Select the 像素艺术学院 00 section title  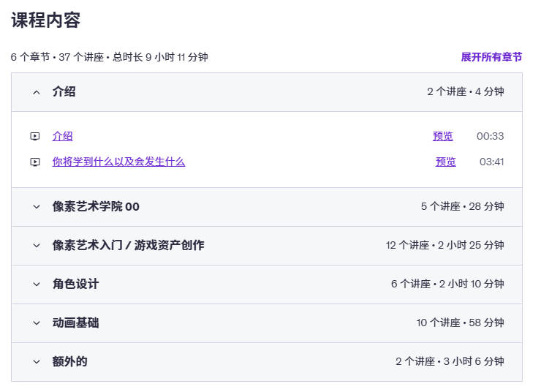coord(96,207)
